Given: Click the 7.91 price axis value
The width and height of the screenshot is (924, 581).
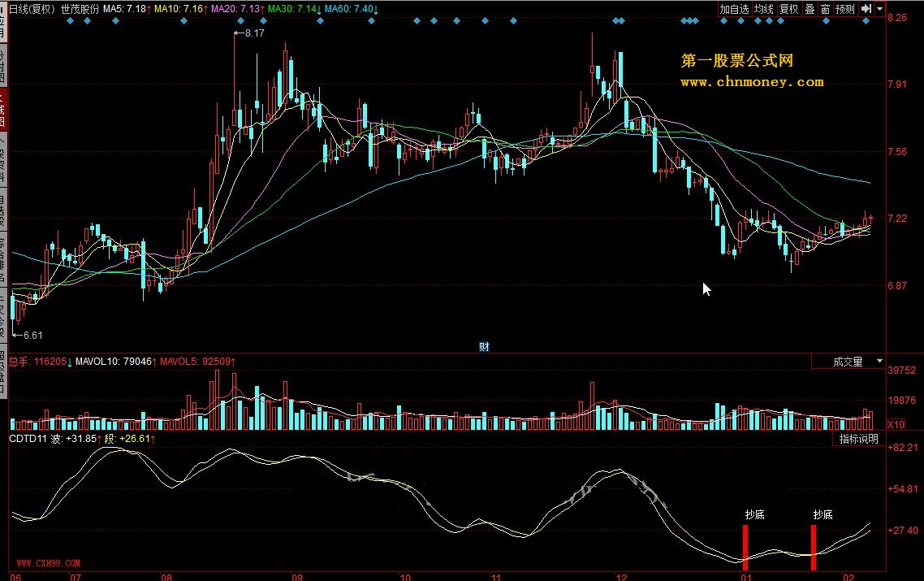Looking at the screenshot, I should pyautogui.click(x=897, y=84).
